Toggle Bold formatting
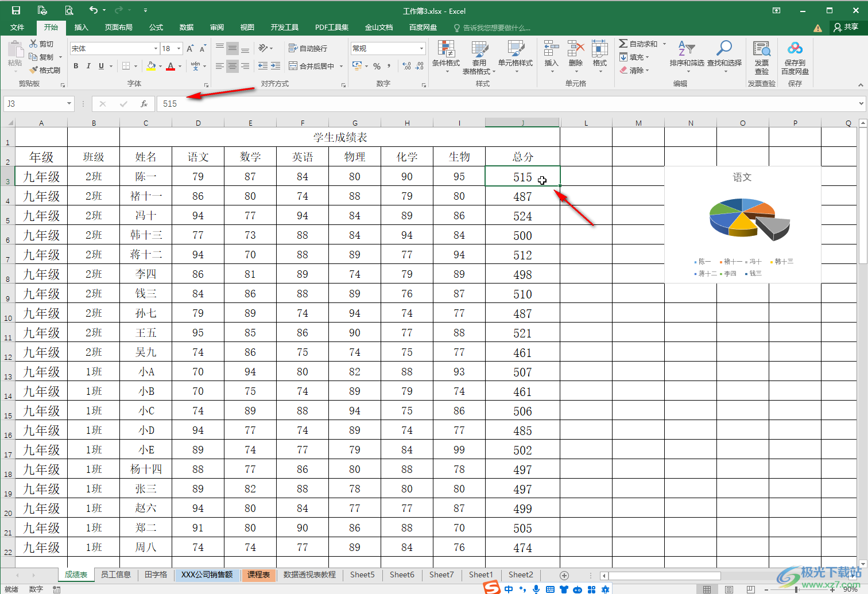This screenshot has width=868, height=594. (76, 66)
